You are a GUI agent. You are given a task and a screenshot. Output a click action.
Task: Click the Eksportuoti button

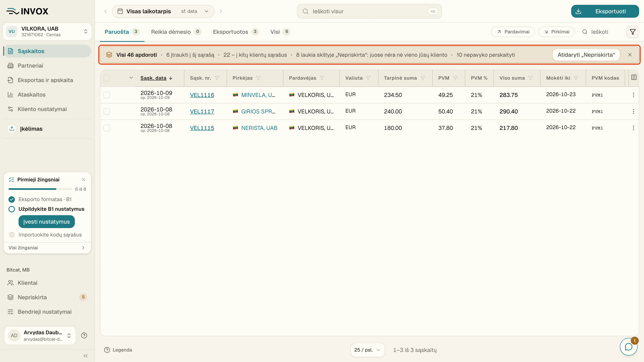click(605, 11)
